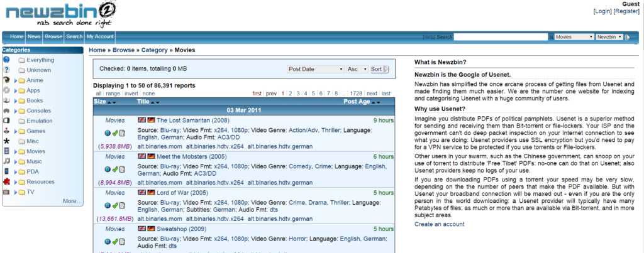Open the Search menu item
This screenshot has height=253, width=644.
(74, 36)
